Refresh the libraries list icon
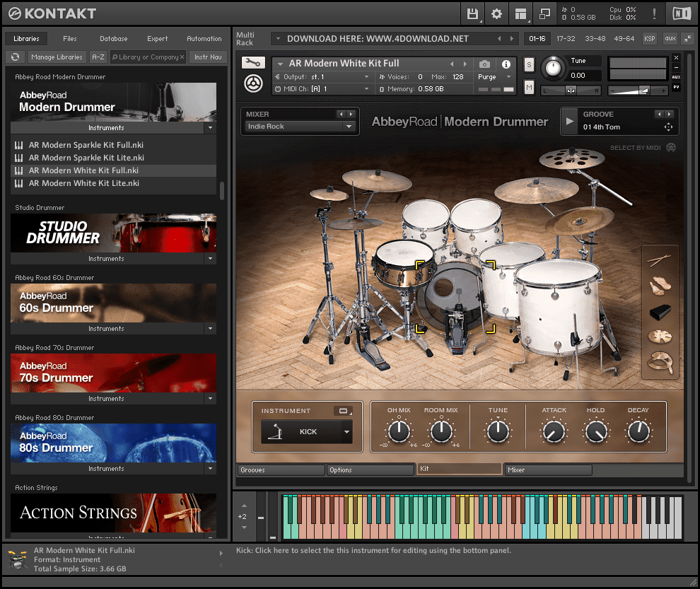This screenshot has height=589, width=700. [x=15, y=57]
